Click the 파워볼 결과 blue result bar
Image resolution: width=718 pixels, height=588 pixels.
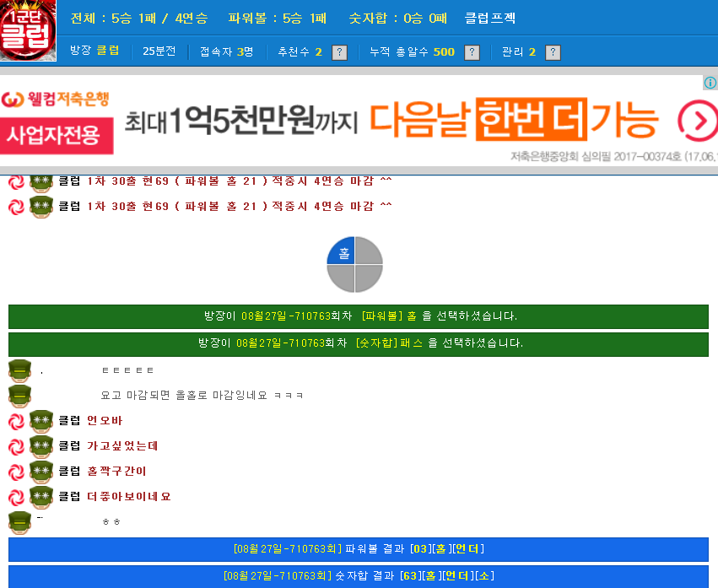pyautogui.click(x=359, y=549)
